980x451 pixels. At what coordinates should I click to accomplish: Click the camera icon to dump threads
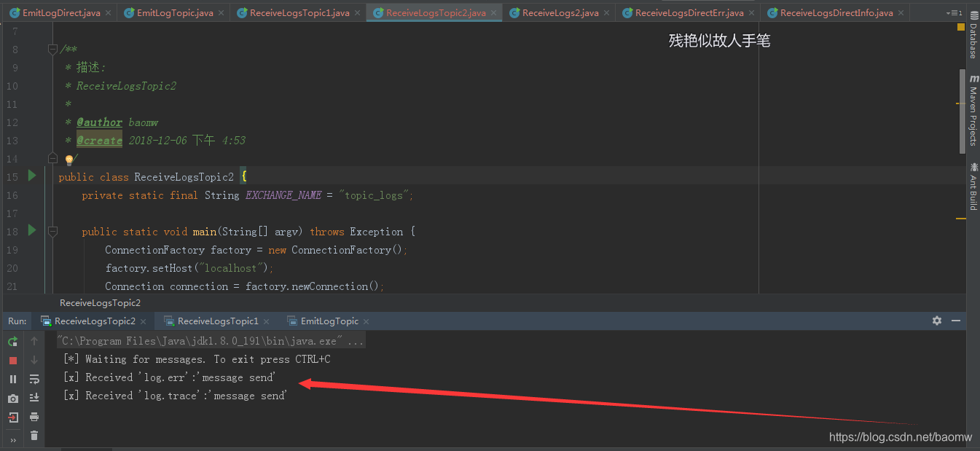tap(12, 398)
